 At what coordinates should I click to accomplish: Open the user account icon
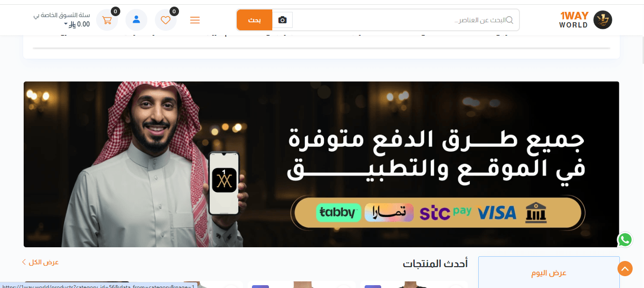tap(136, 20)
